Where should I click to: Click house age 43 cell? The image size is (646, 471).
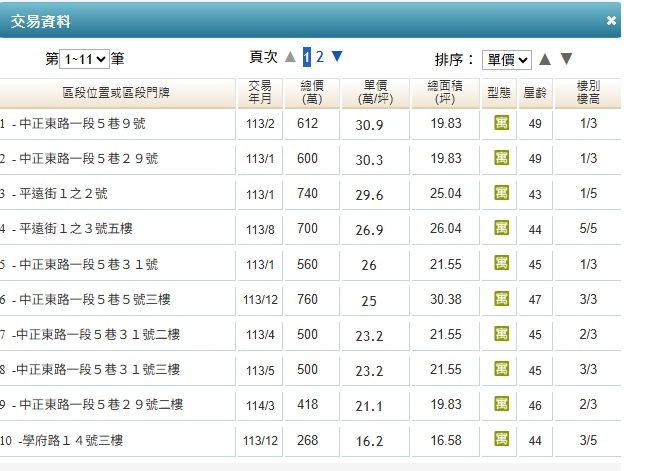click(535, 194)
